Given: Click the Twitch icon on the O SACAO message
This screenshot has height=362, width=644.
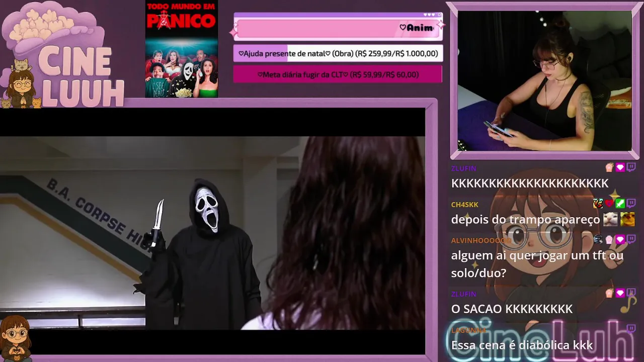Looking at the screenshot, I should pyautogui.click(x=631, y=293).
